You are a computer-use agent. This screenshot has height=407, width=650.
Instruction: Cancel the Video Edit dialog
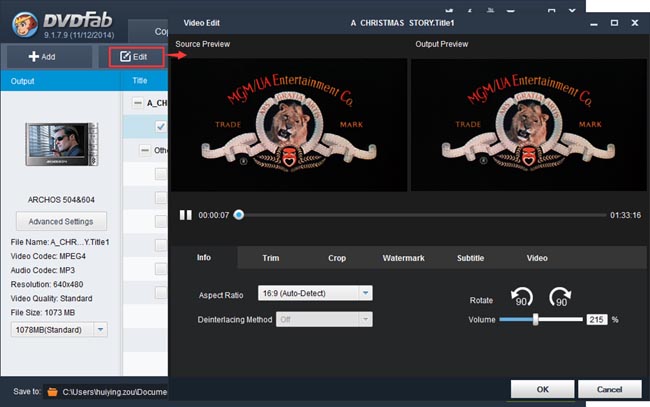click(609, 389)
